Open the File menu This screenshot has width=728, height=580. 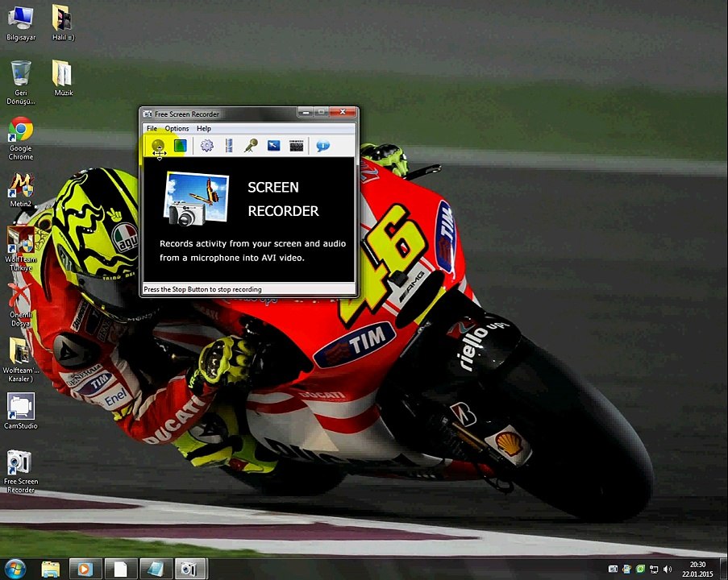point(152,129)
